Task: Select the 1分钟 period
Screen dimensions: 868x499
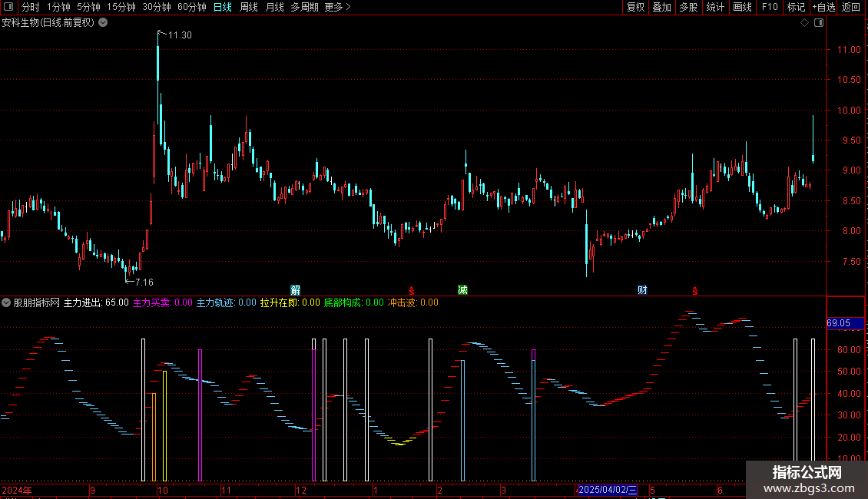Action: pos(58,7)
